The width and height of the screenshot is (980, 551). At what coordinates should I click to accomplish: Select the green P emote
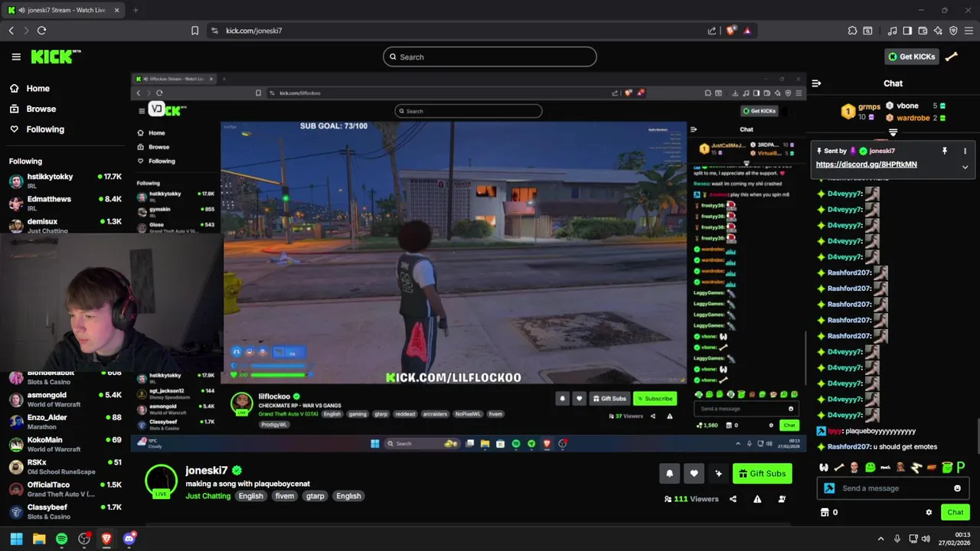961,468
